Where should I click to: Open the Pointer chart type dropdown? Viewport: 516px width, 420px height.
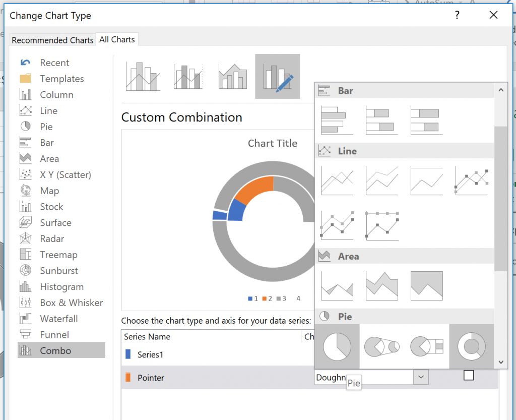click(421, 377)
